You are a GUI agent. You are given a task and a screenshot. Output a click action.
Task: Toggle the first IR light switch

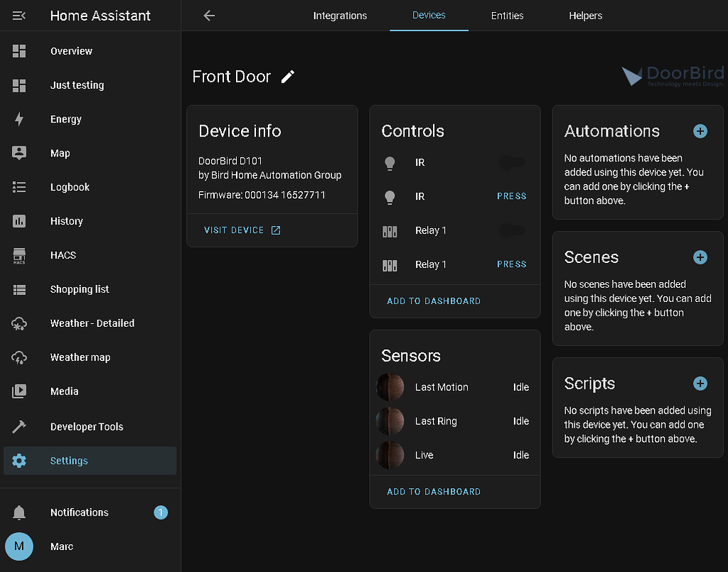pos(512,163)
